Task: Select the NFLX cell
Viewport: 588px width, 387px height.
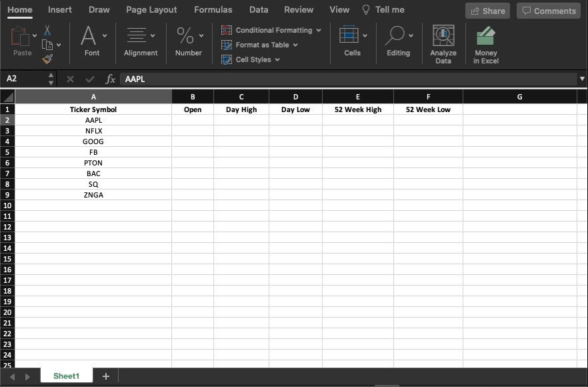Action: [x=93, y=131]
